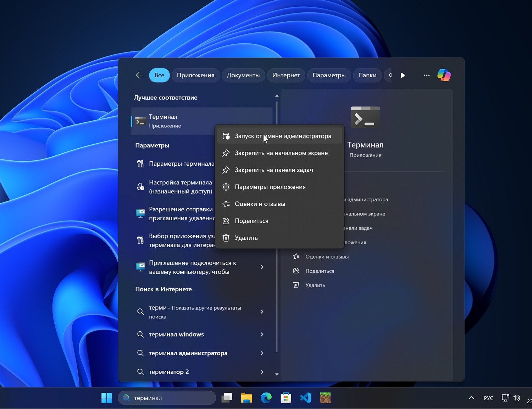Select Оценки и отзывы in the context menu

click(279, 204)
